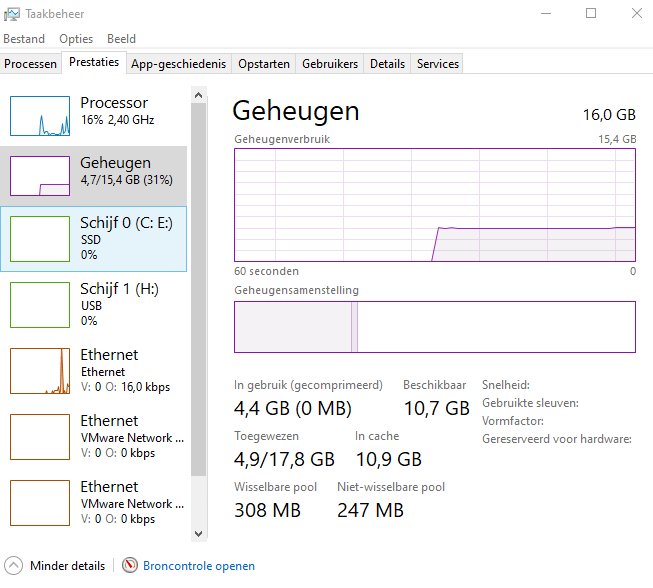Click the Broncontrole openen icon

[x=130, y=566]
